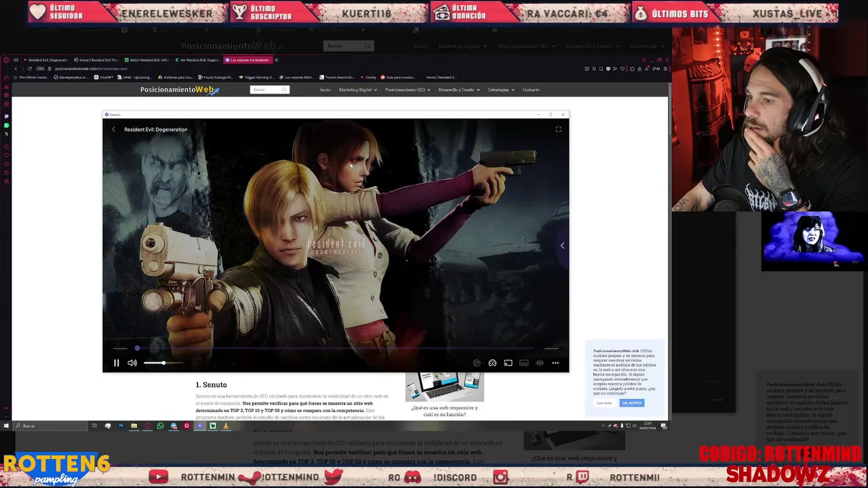Mute the player volume speaker icon
Viewport: 868px width, 488px height.
132,363
